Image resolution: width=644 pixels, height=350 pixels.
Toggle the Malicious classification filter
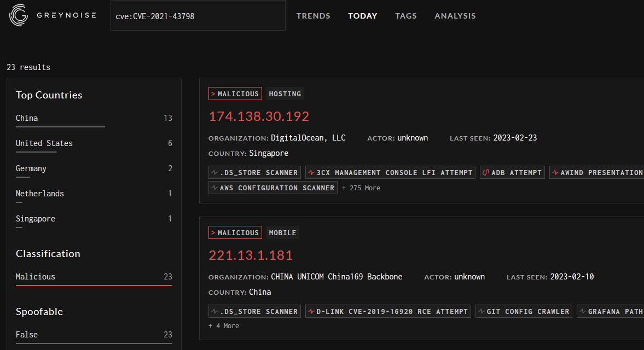(x=36, y=277)
